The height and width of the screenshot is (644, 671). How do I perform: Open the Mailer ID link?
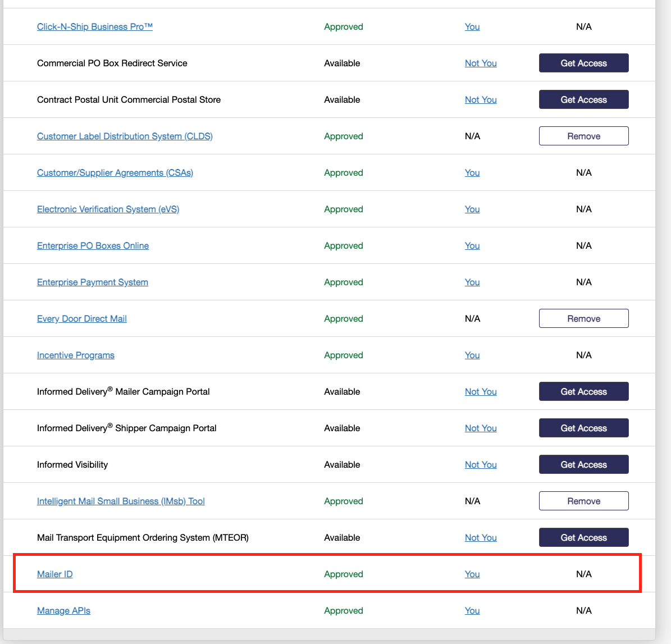click(x=54, y=574)
